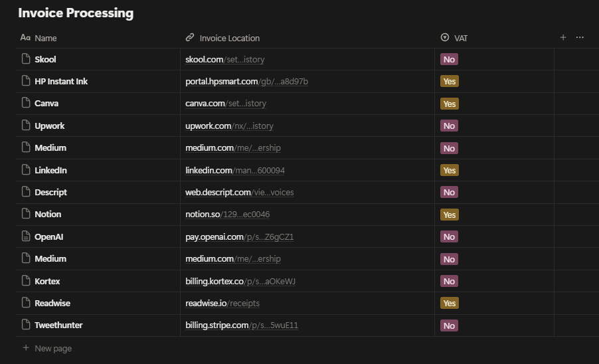This screenshot has width=599, height=364.
Task: Click the page icon next to Kortex
Action: [x=26, y=281]
